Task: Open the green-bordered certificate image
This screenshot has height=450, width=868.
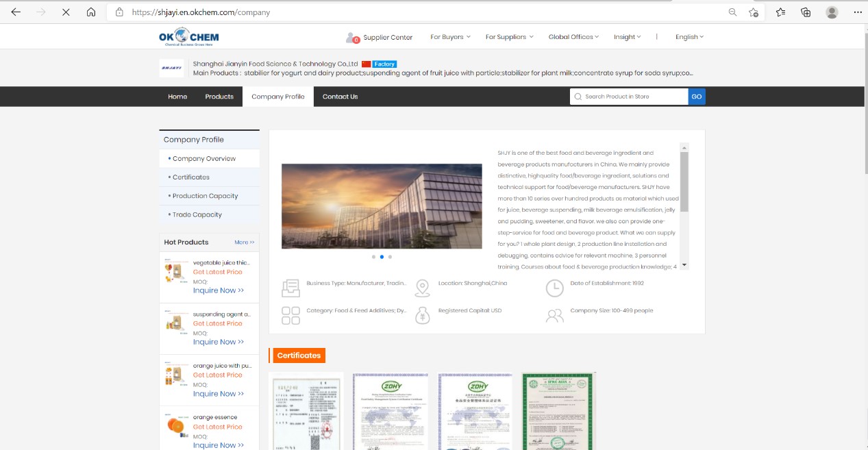Action: [x=558, y=411]
